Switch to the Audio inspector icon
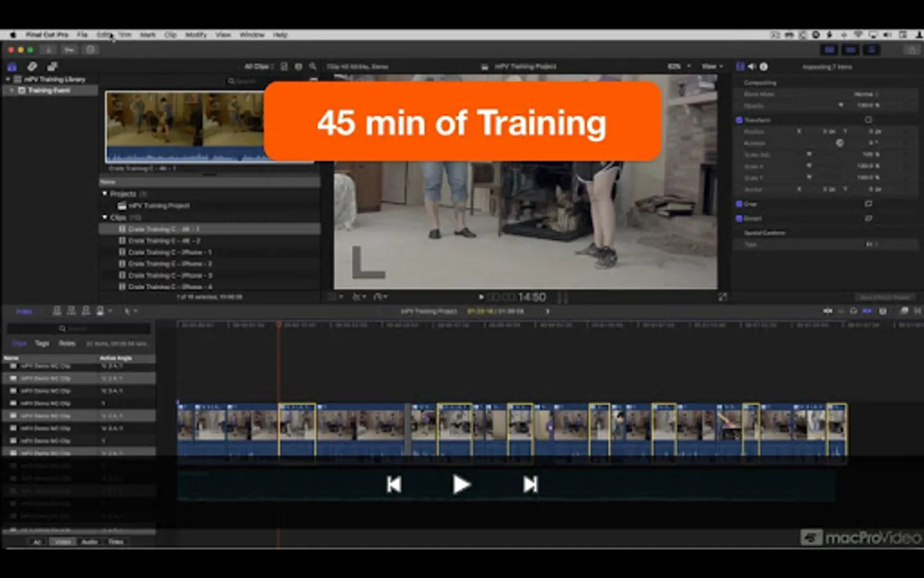Image resolution: width=924 pixels, height=578 pixels. (x=751, y=66)
